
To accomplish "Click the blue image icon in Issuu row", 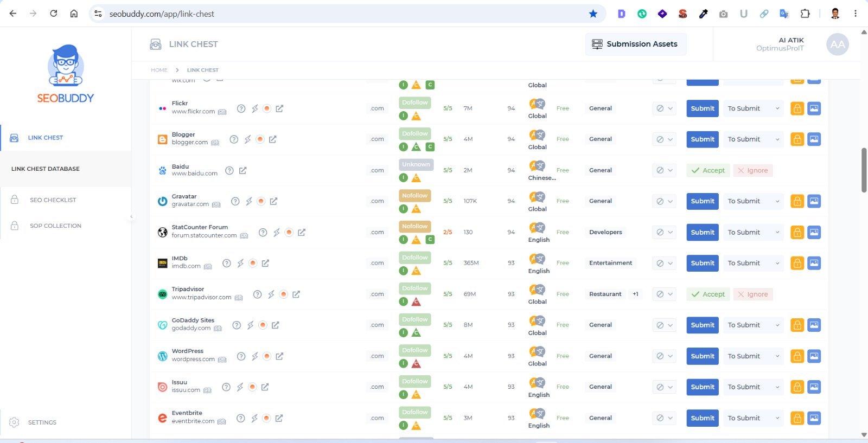I will (814, 387).
